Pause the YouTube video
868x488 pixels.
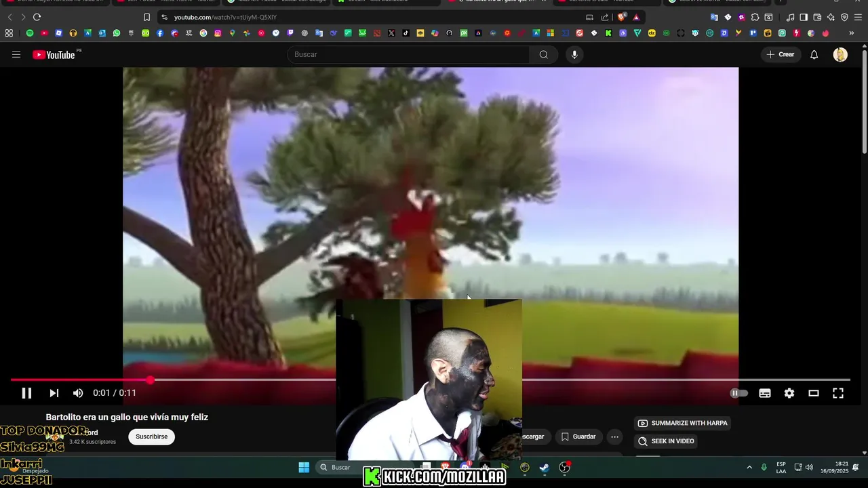(x=26, y=393)
